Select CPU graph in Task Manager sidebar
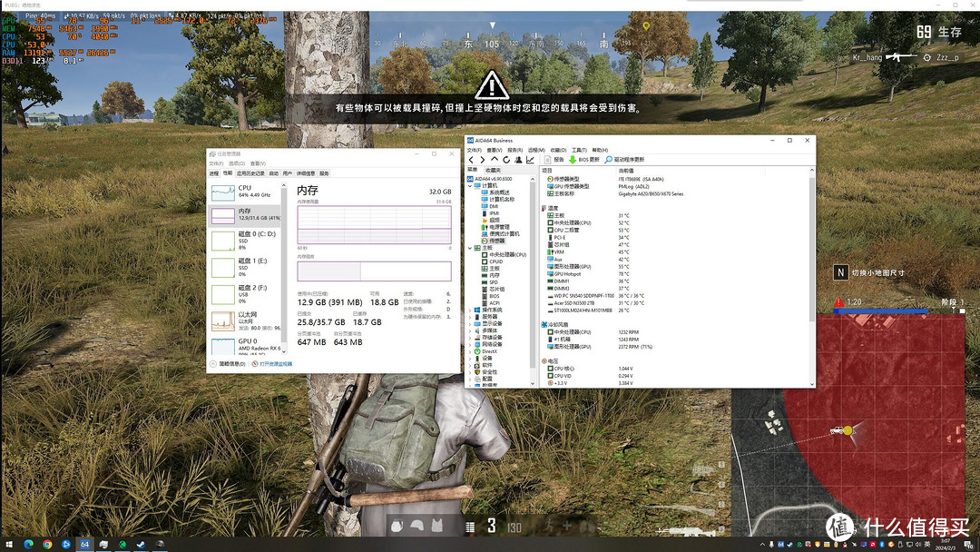This screenshot has height=552, width=980. pos(246,192)
